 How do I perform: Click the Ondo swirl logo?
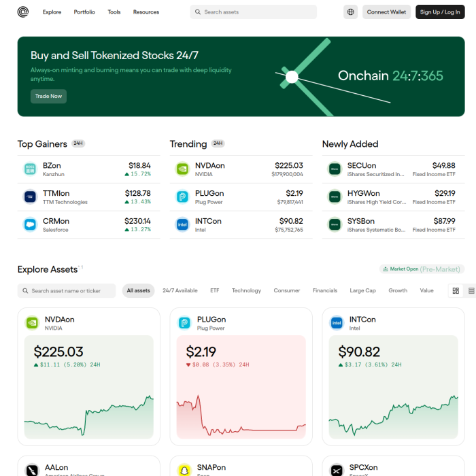pos(23,12)
